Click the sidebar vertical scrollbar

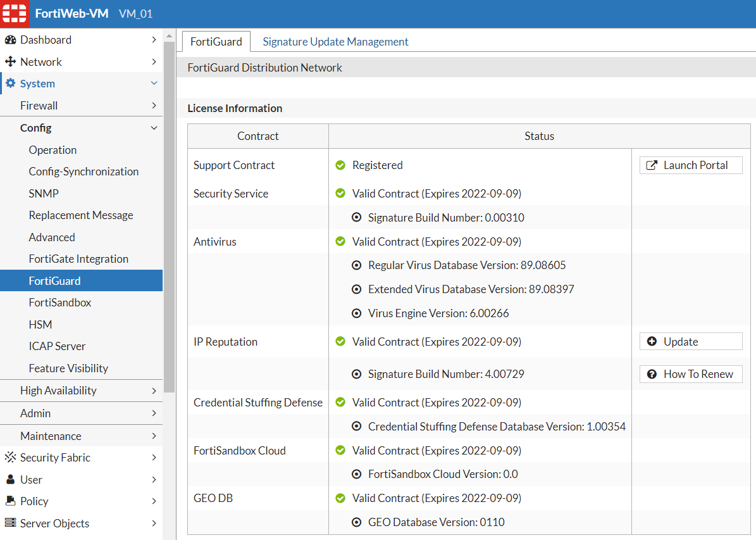(169, 215)
